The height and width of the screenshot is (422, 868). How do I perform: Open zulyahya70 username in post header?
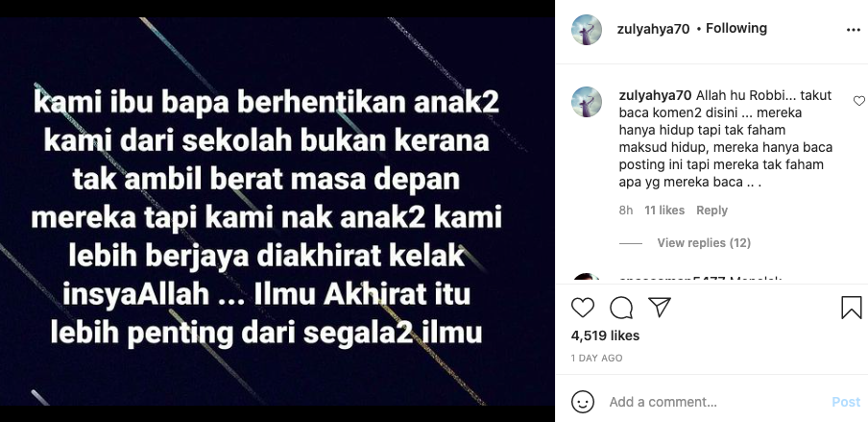pyautogui.click(x=653, y=29)
